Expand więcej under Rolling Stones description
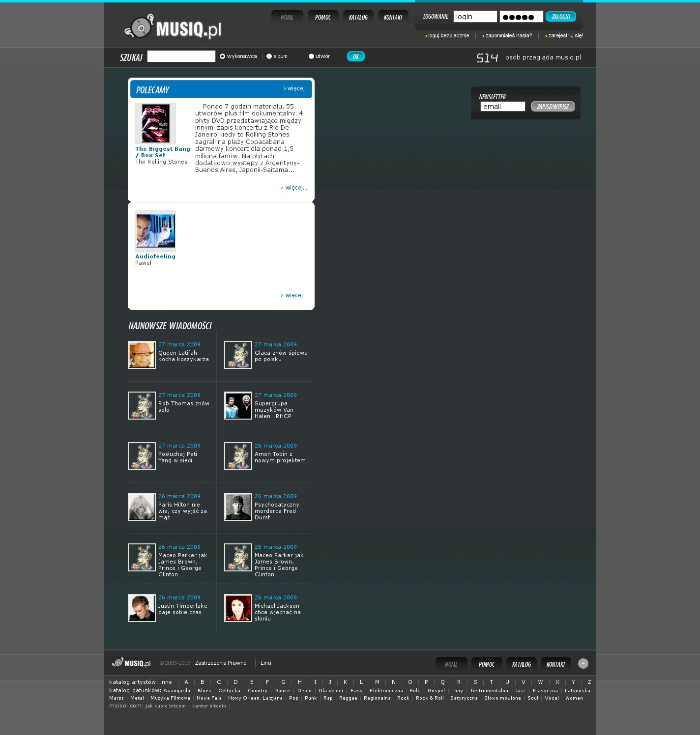The width and height of the screenshot is (700, 735). (x=295, y=188)
